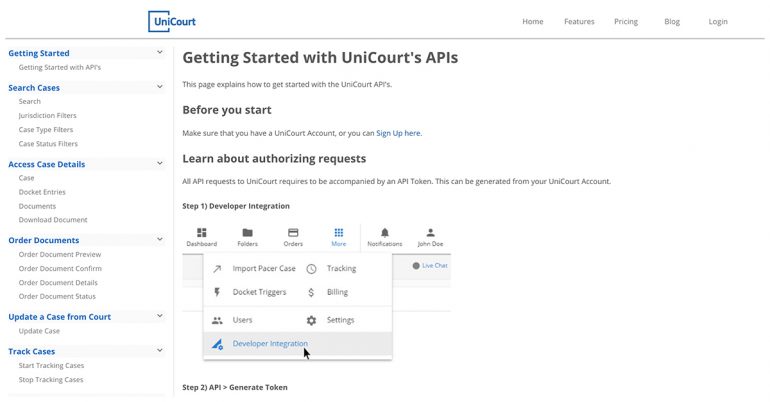Select Jurisdiction Filters in sidebar

point(48,115)
